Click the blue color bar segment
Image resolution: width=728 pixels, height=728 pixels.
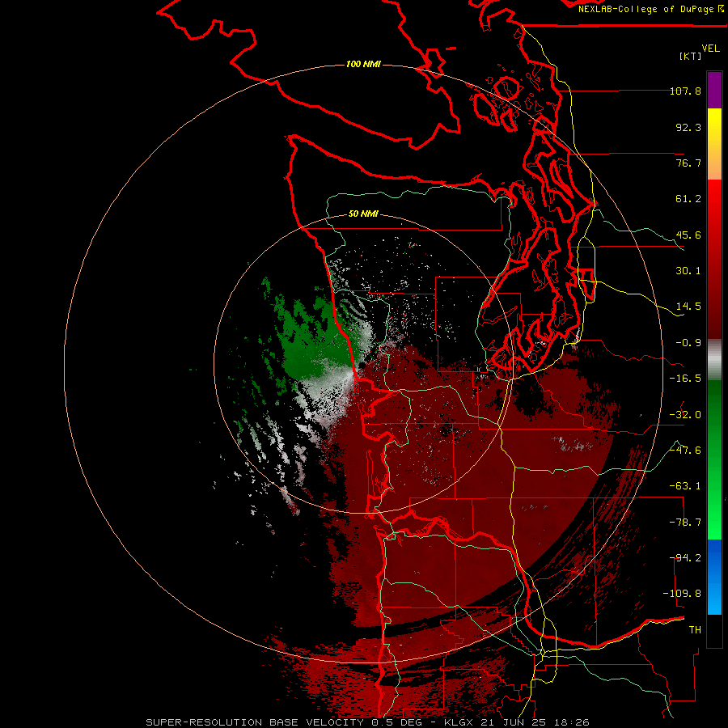click(x=714, y=577)
